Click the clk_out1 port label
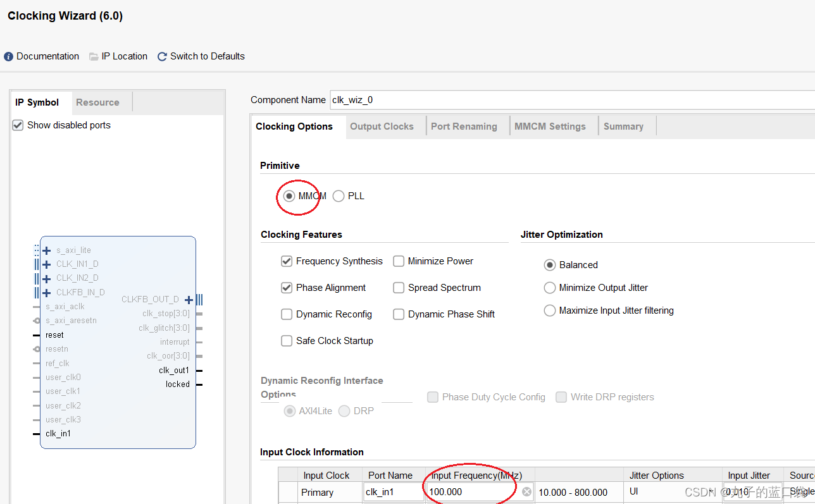Image resolution: width=815 pixels, height=504 pixels. pyautogui.click(x=174, y=370)
